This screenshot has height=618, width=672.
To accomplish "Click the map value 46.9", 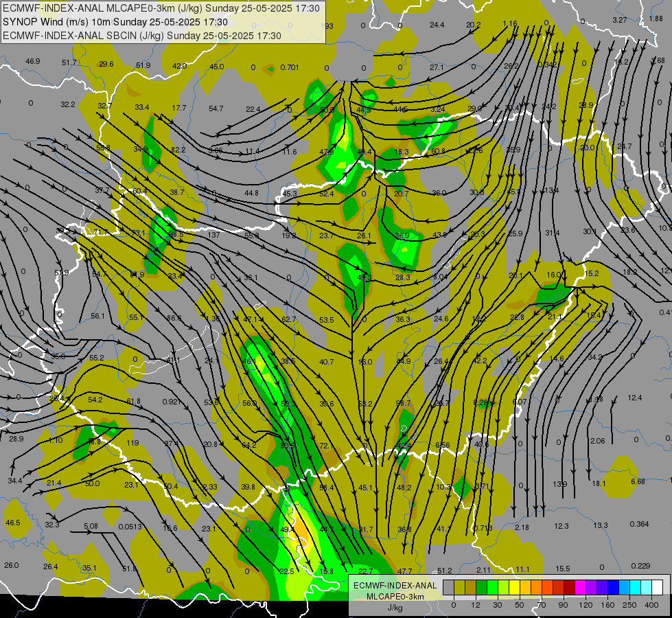I will pyautogui.click(x=32, y=61).
